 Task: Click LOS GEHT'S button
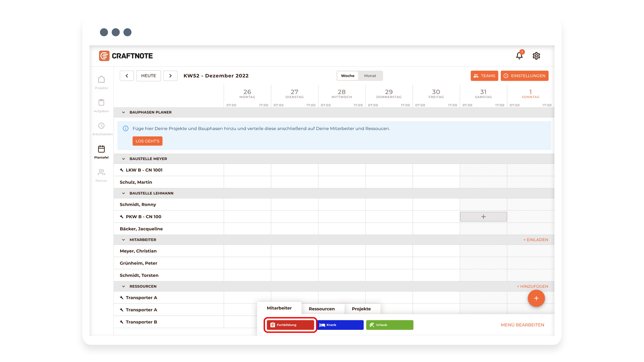coord(147,141)
